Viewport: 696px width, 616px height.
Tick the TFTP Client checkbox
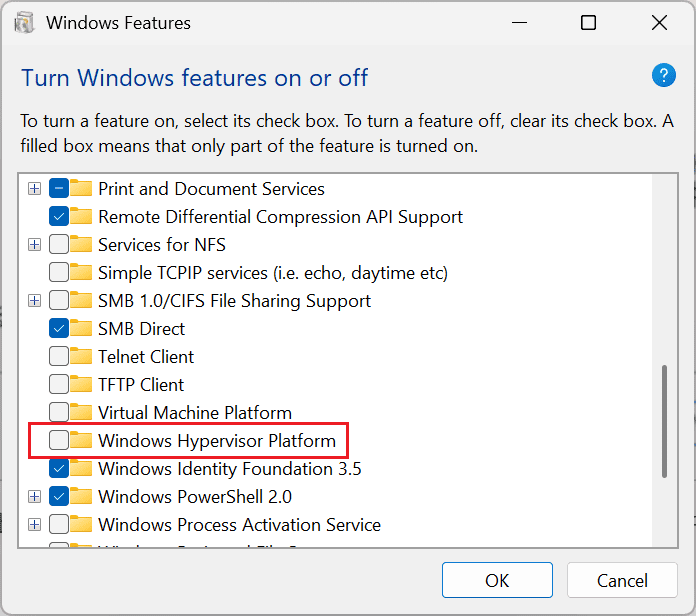[59, 384]
